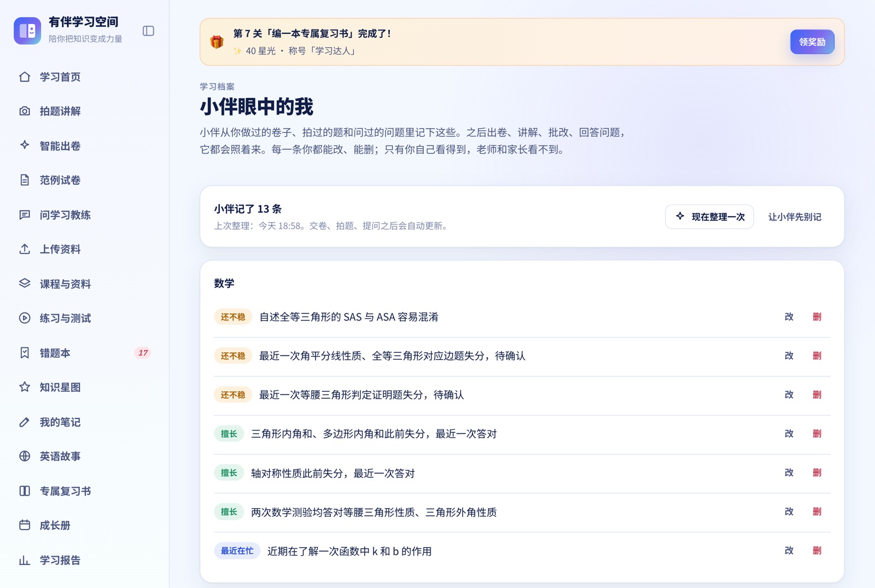Edit the 两次数学测验 entry with 改
The image size is (875, 588).
click(x=789, y=511)
